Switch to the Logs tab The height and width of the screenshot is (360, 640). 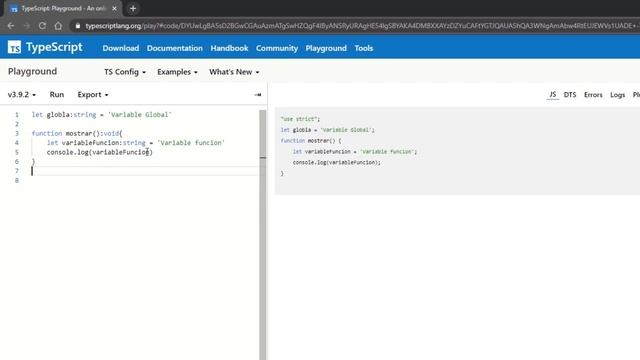click(x=618, y=95)
